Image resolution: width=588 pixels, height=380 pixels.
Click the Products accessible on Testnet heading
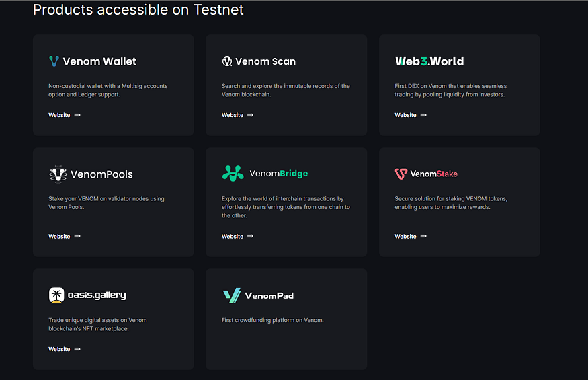(x=138, y=10)
